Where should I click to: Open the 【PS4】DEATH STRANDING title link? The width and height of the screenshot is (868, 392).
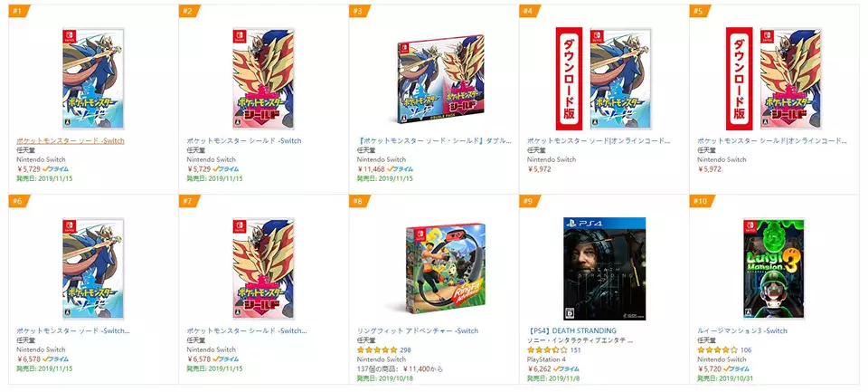571,331
